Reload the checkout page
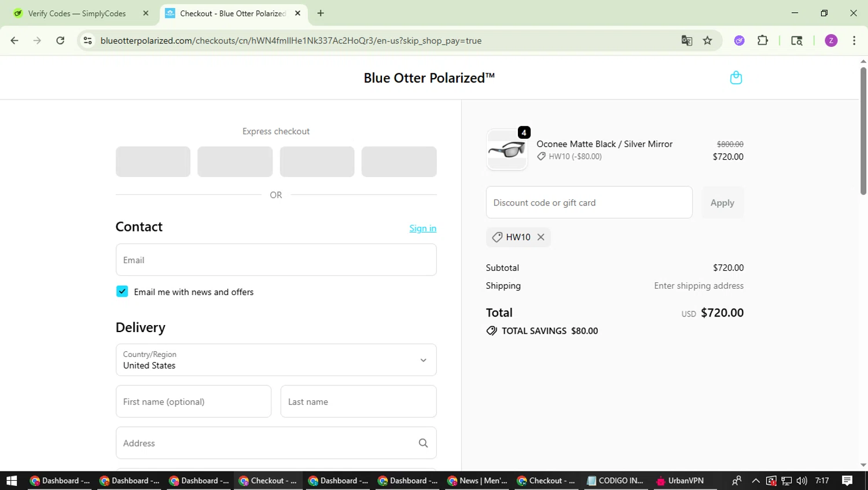Viewport: 868px width, 490px height. 60,40
